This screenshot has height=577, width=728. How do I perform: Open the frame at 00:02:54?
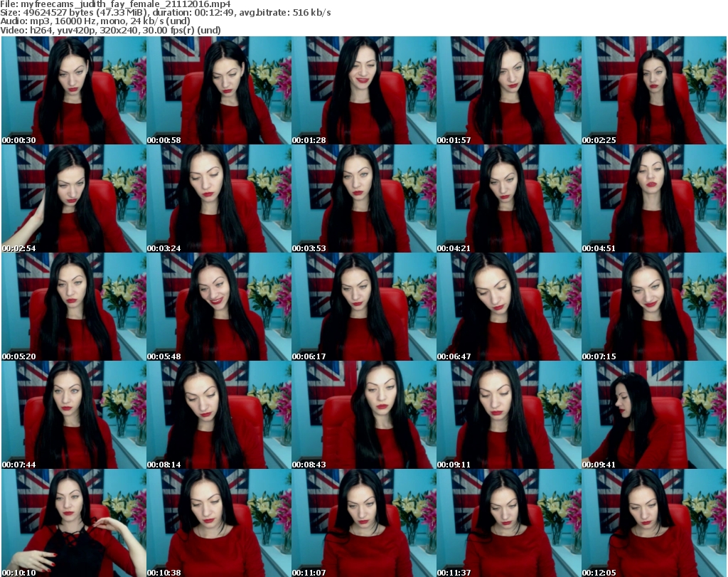pyautogui.click(x=74, y=198)
